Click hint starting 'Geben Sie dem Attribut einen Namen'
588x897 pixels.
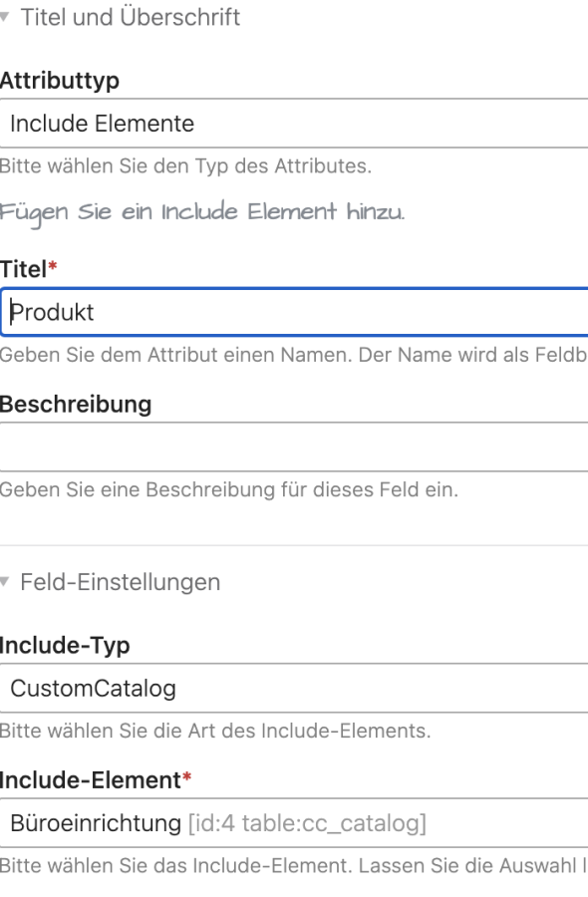pos(294,355)
